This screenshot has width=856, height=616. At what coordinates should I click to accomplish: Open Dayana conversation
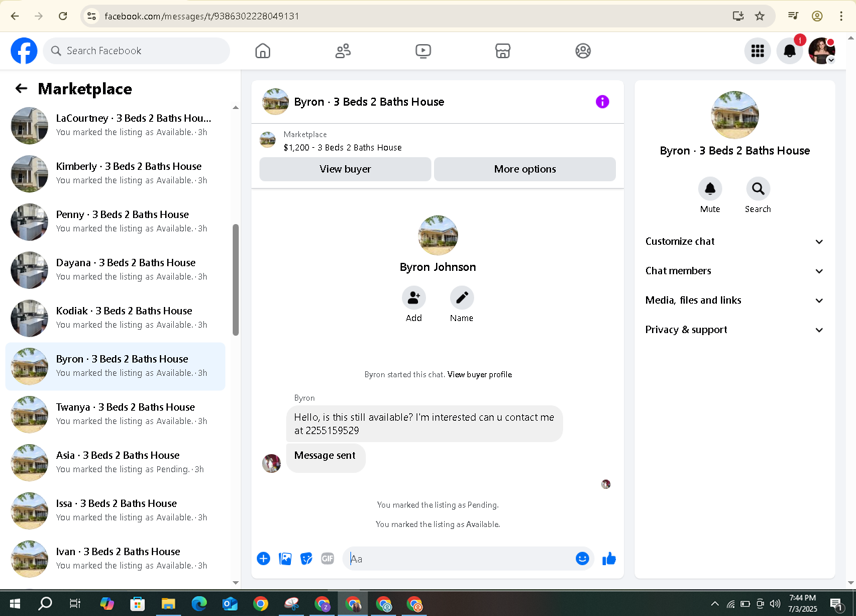point(115,270)
